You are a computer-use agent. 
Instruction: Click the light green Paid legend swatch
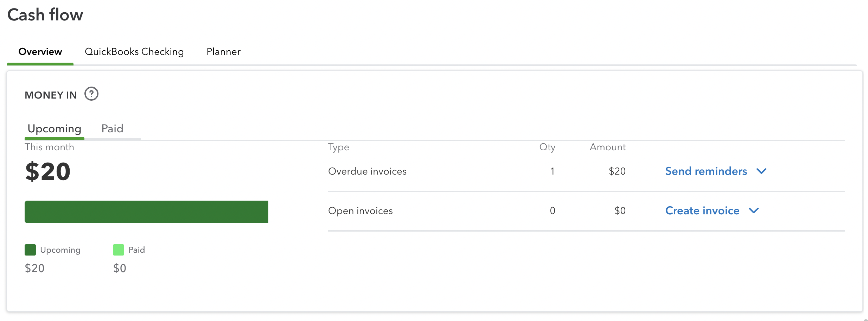119,250
